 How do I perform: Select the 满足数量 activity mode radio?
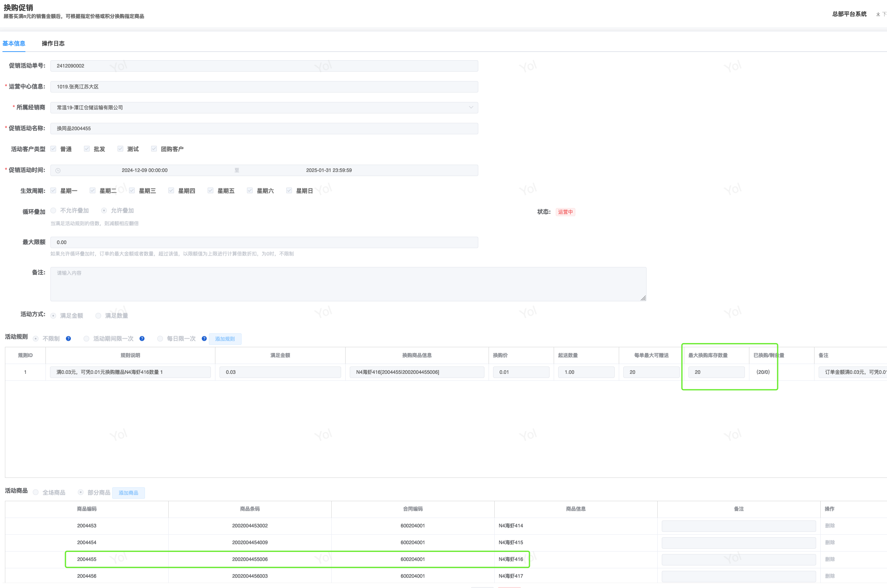coord(98,316)
